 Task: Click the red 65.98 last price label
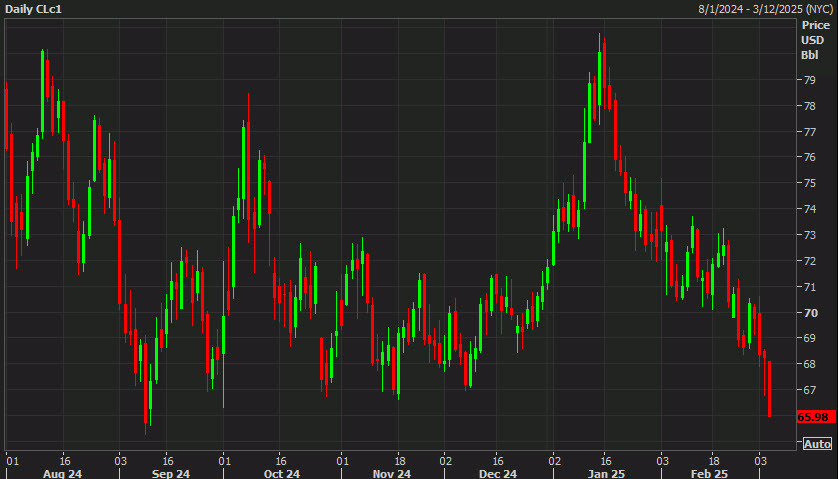point(816,417)
